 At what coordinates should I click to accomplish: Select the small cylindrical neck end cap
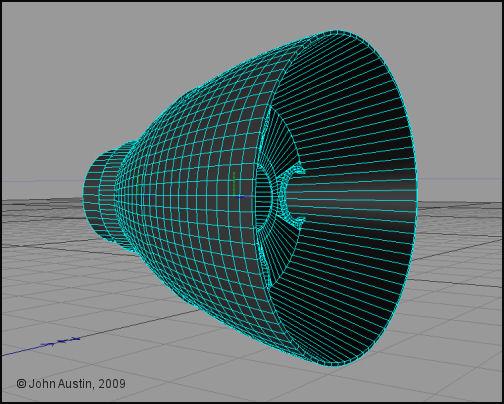(94, 195)
